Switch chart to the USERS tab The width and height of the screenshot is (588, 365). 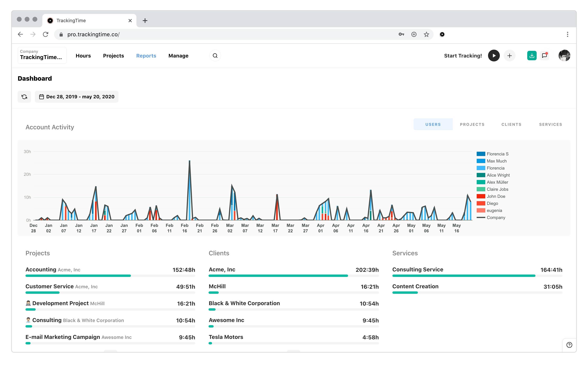click(433, 124)
